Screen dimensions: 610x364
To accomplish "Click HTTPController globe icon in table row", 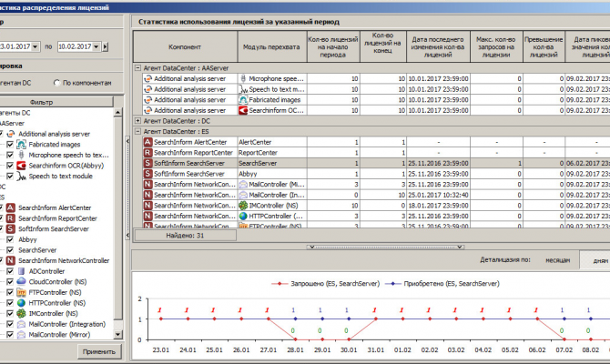I will [243, 216].
